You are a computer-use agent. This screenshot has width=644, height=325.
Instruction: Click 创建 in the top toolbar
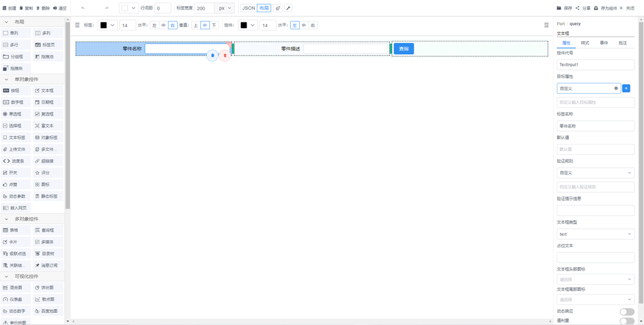point(9,8)
